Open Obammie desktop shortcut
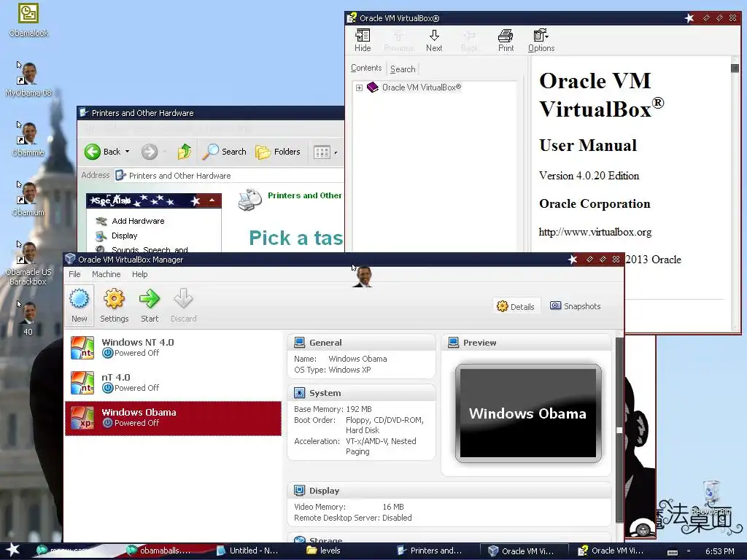The image size is (747, 560). coord(28,139)
